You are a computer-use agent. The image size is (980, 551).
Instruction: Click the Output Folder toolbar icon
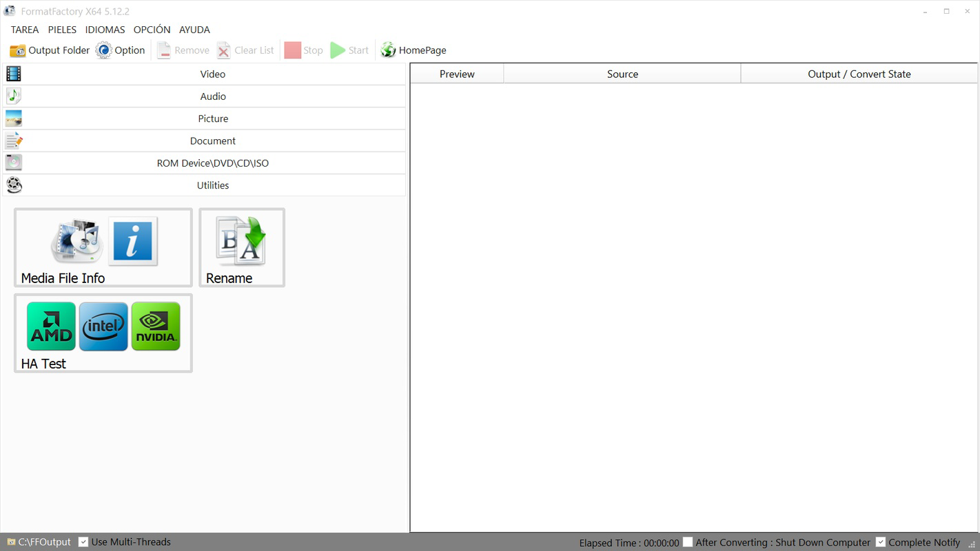click(x=17, y=50)
